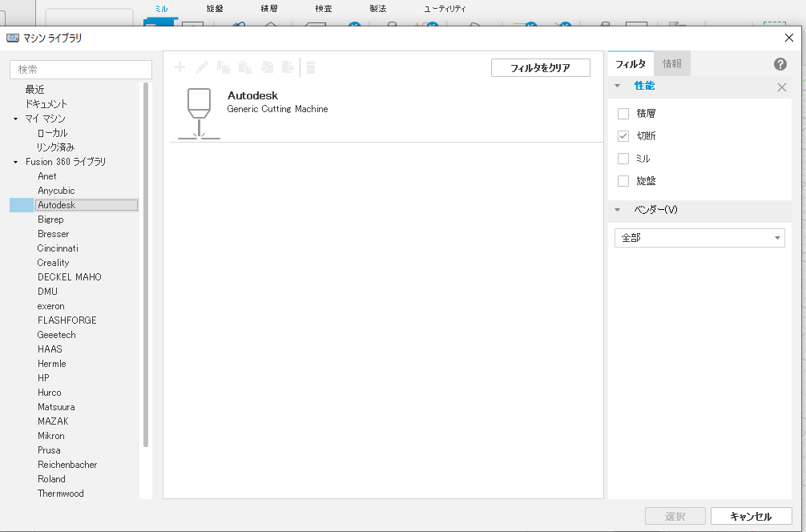Open the 製法 workspace tab
The image size is (806, 532).
pos(378,9)
